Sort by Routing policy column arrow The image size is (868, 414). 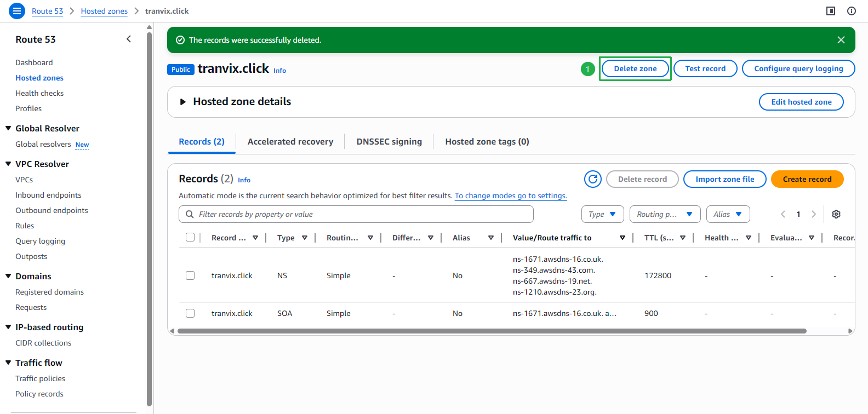[370, 238]
